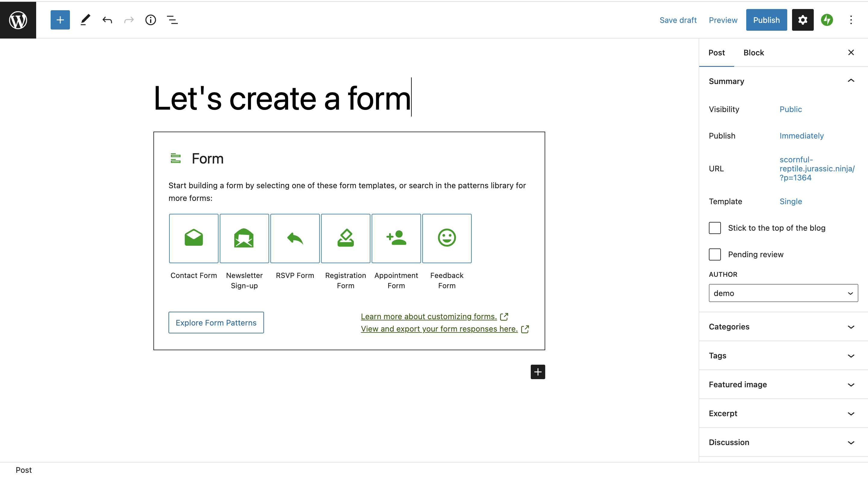Choose the Feedback Form smiley icon
868x477 pixels.
tap(446, 238)
